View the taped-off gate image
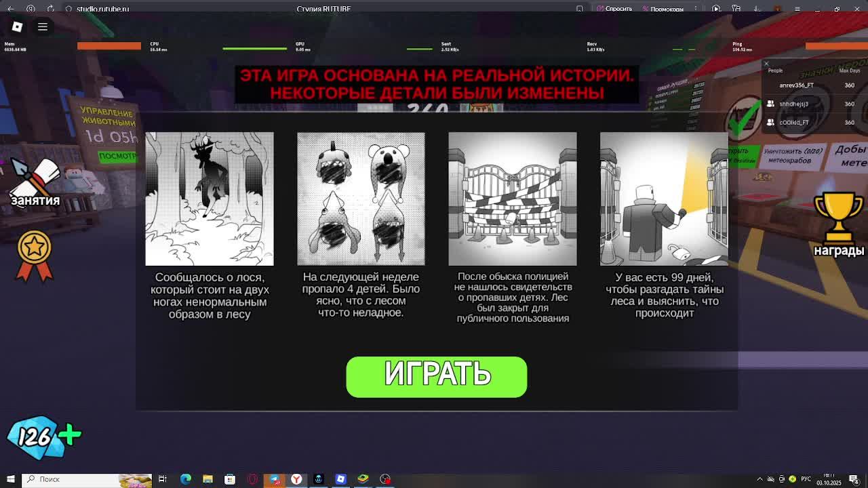Image resolution: width=868 pixels, height=488 pixels. 513,199
